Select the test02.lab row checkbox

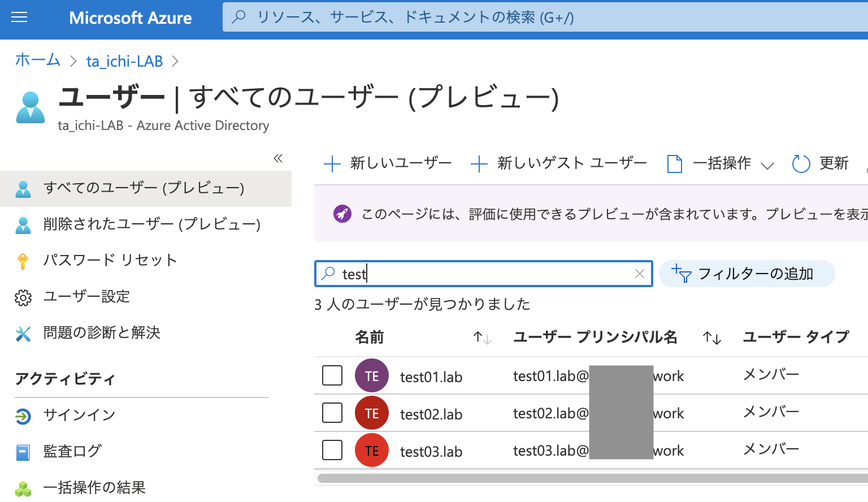332,413
